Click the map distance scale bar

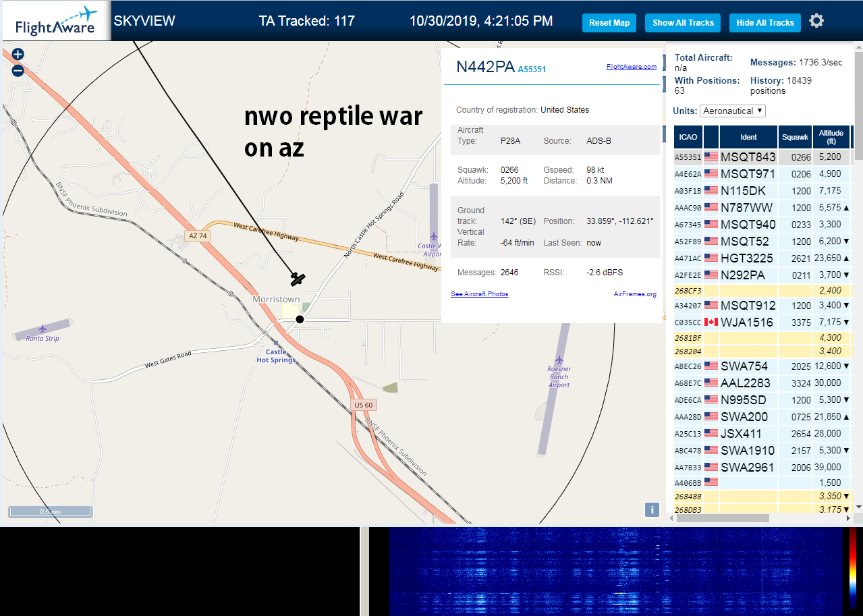point(50,512)
